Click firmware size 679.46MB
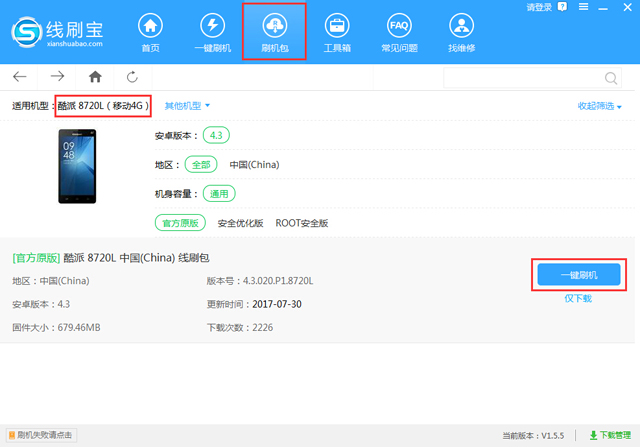 click(x=79, y=327)
